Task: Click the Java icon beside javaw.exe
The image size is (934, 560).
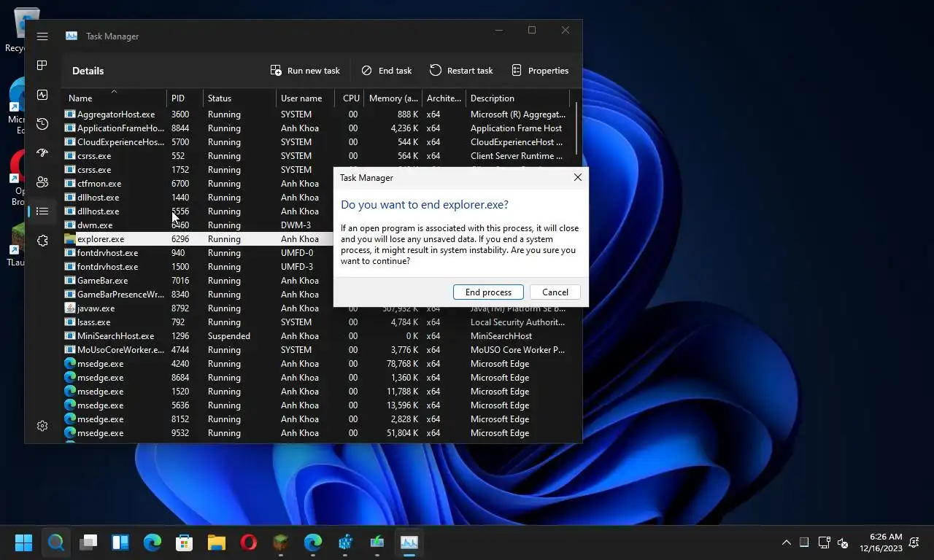Action: (x=70, y=308)
